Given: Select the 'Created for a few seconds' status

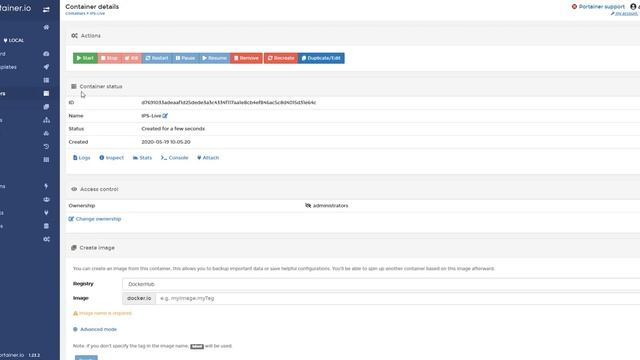Looking at the screenshot, I should point(173,129).
